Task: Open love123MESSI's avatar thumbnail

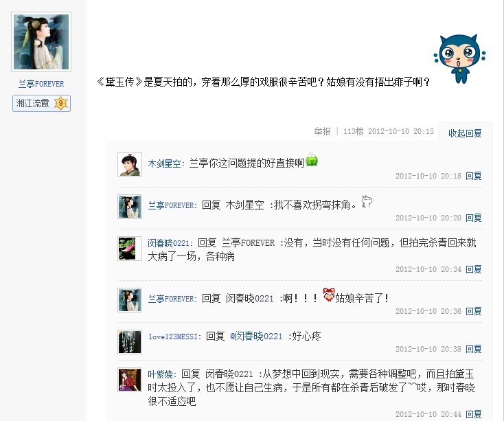Action: coord(130,342)
